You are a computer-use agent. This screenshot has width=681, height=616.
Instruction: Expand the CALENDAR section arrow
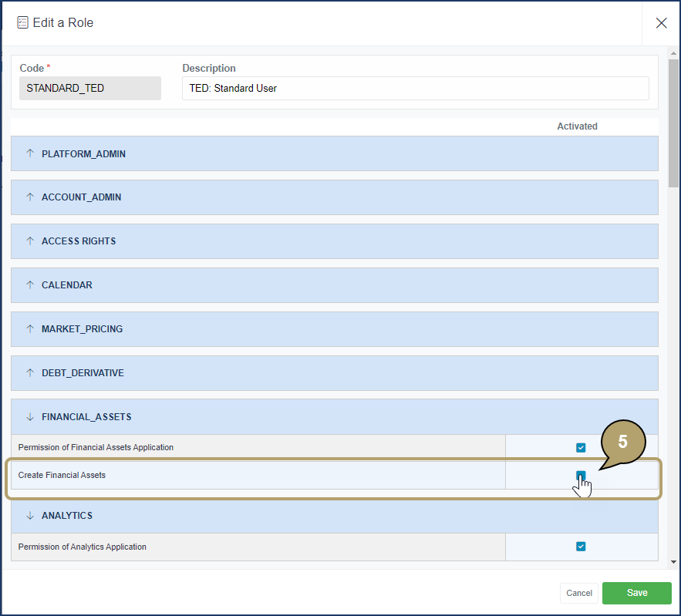[x=31, y=285]
